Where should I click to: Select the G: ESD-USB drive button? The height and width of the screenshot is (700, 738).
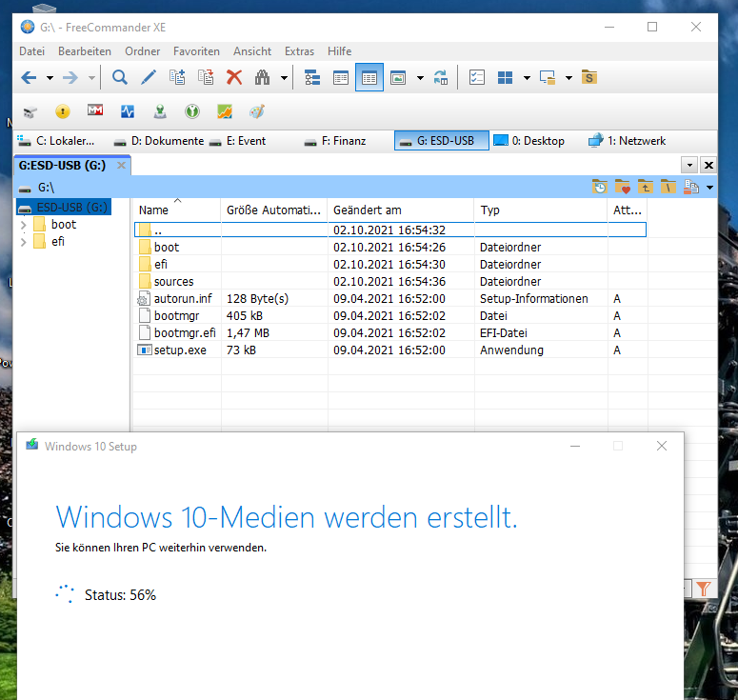pyautogui.click(x=442, y=141)
